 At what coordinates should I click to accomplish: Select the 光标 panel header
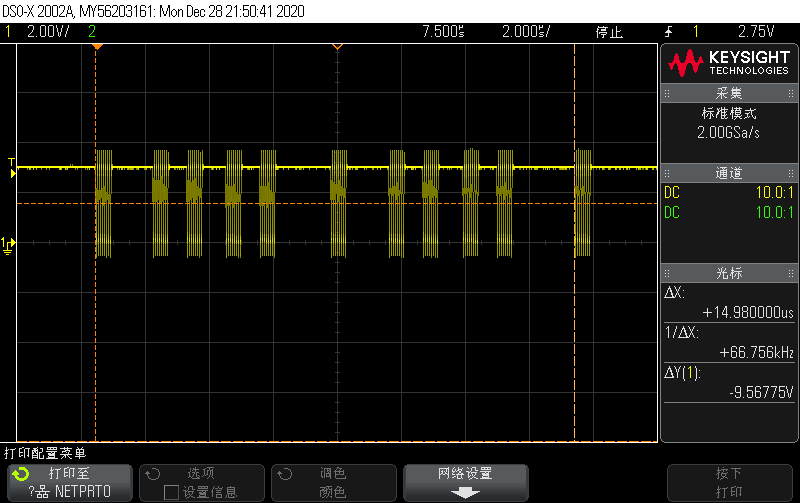coord(729,273)
